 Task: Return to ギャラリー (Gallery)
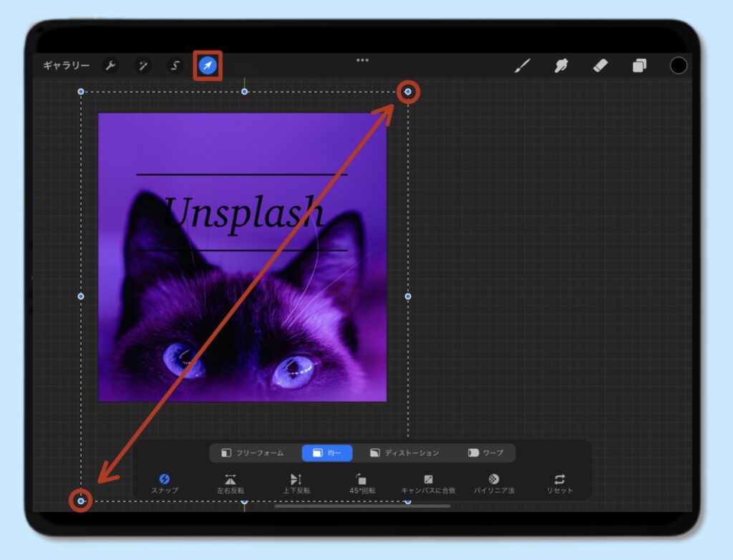tap(67, 65)
